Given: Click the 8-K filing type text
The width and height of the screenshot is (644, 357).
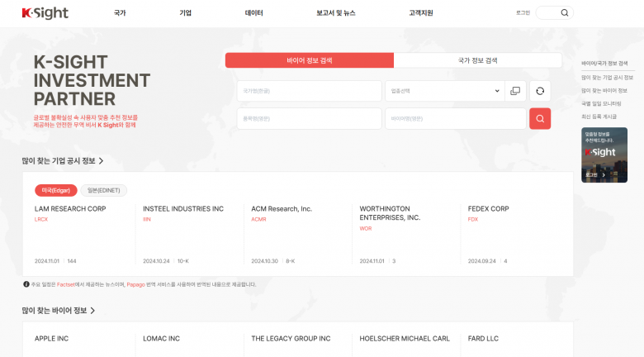Looking at the screenshot, I should [291, 261].
